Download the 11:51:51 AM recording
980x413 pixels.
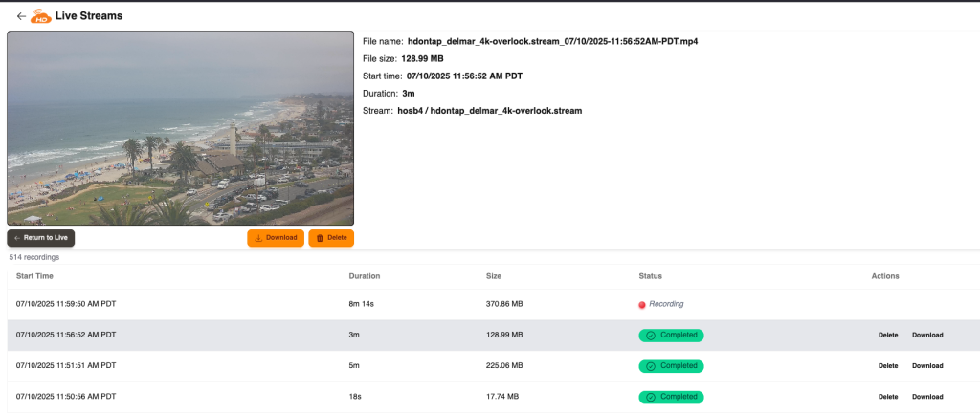click(927, 366)
